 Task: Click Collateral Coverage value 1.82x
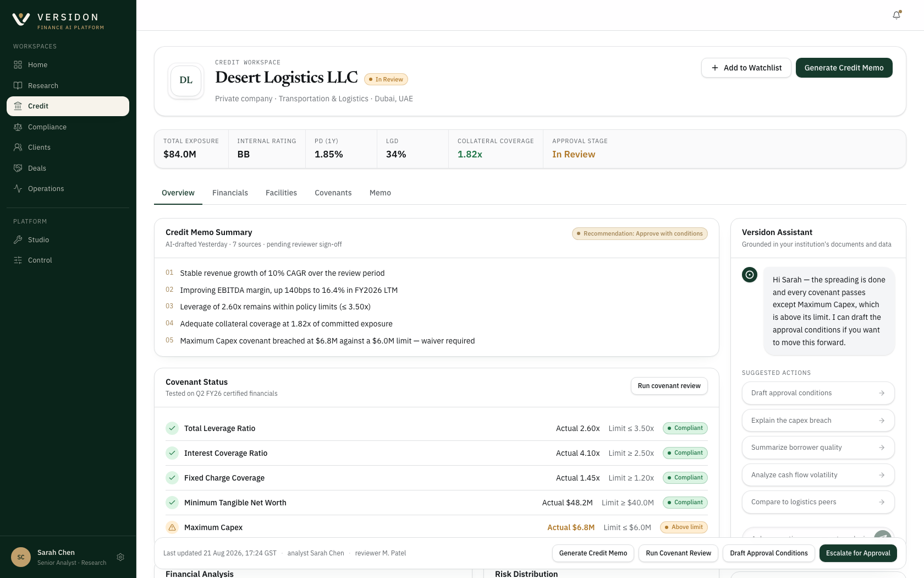[x=470, y=154]
